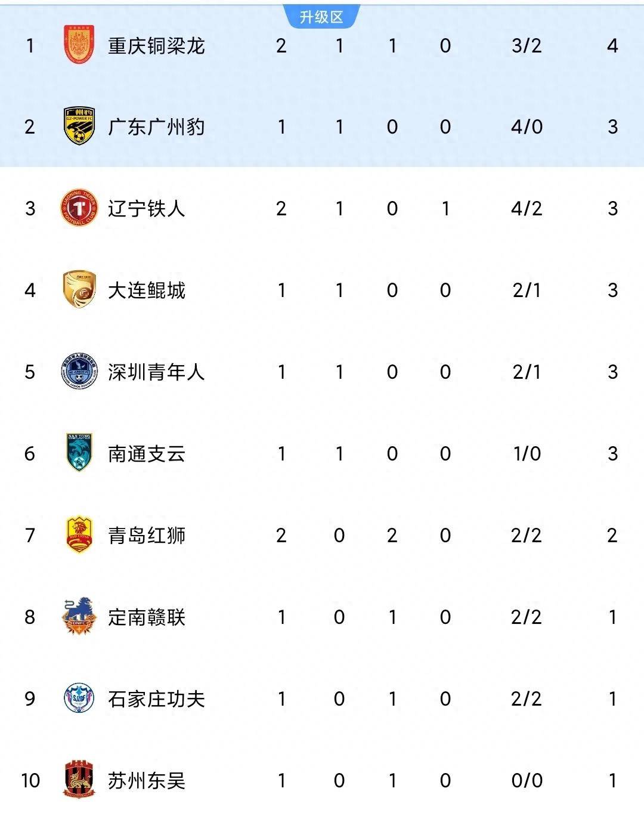Select the 深圳青年人 round emblem
644x816 pixels.
tap(79, 372)
